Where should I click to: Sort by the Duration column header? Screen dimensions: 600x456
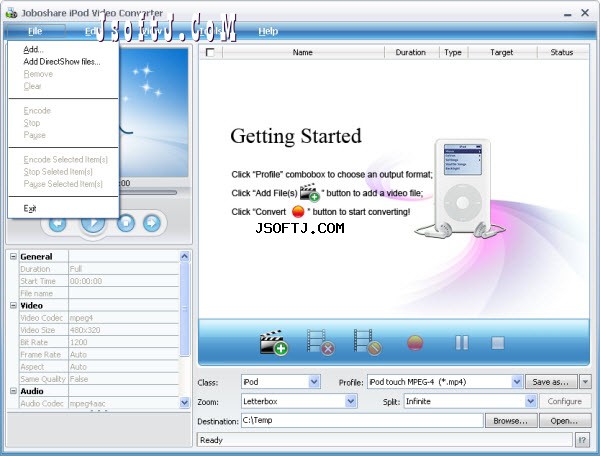(x=411, y=52)
